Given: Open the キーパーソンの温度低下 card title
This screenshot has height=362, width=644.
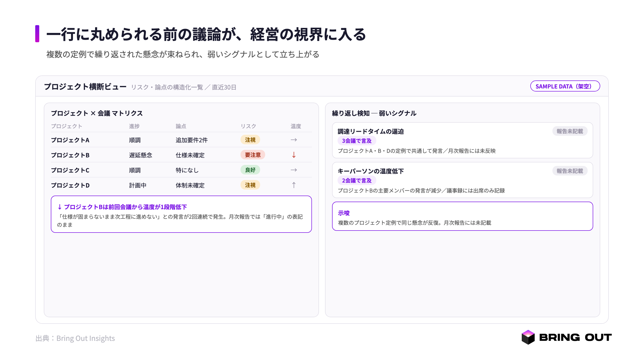Looking at the screenshot, I should coord(371,171).
